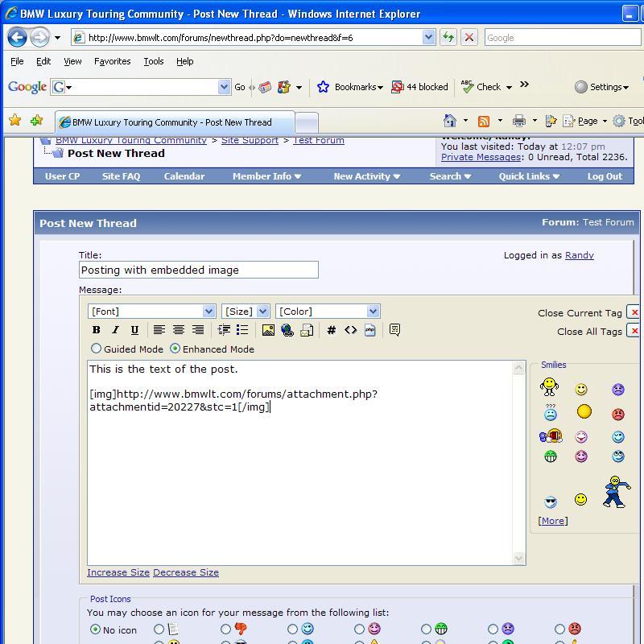
Task: Insert a bulleted list in the message
Action: [x=242, y=330]
